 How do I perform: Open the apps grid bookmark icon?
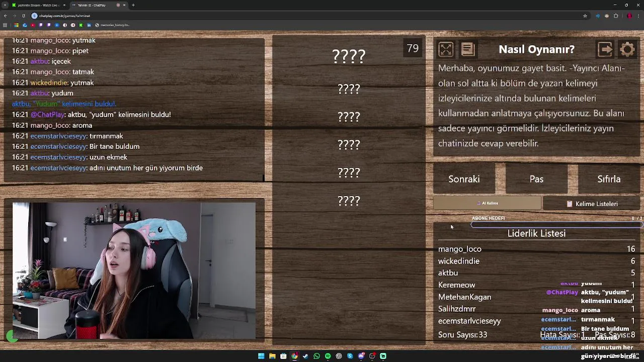pos(5,25)
